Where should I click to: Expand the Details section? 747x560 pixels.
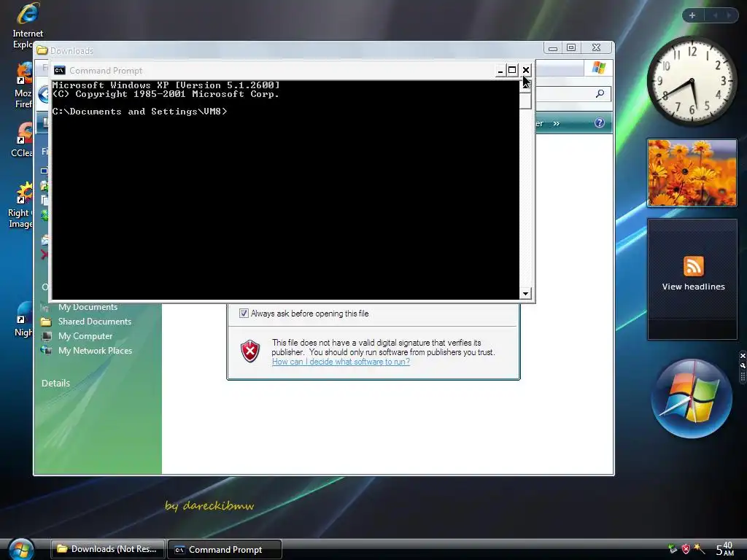tap(55, 384)
